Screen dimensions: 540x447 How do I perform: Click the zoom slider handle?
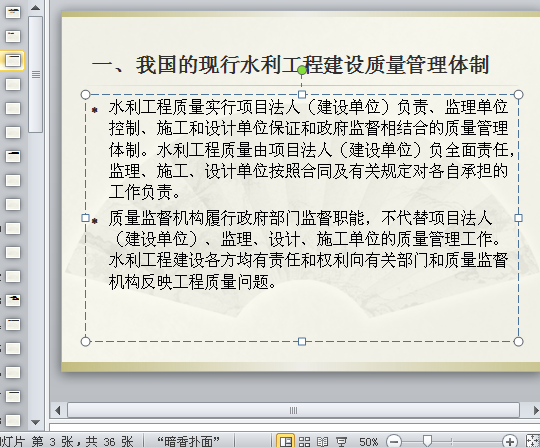(427, 440)
